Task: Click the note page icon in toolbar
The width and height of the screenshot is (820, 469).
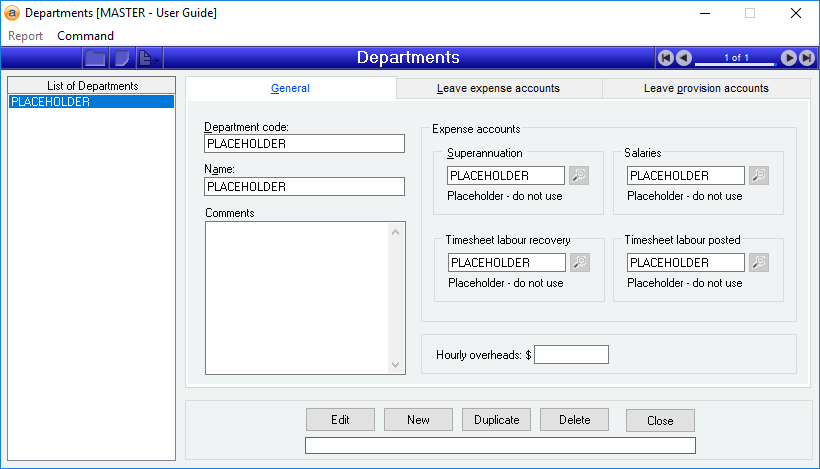Action: pyautogui.click(x=121, y=58)
